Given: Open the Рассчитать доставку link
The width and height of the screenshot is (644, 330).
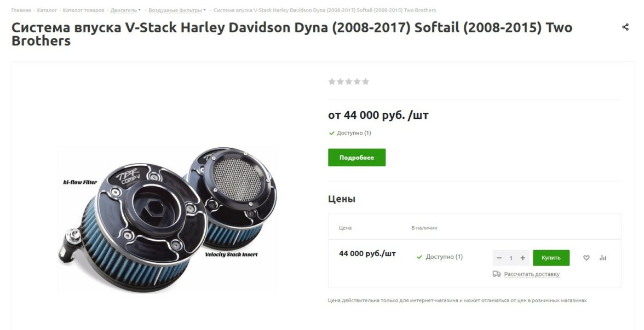Looking at the screenshot, I should click(531, 274).
